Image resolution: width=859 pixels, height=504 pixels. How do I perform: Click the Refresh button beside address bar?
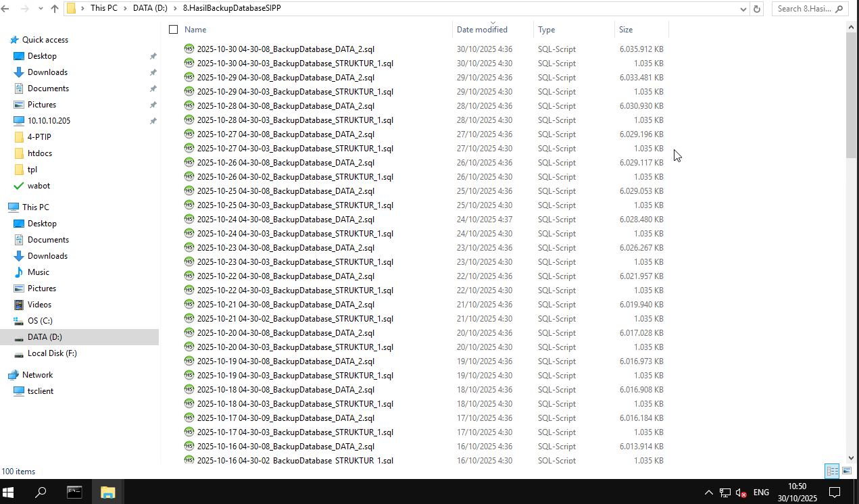tap(757, 9)
